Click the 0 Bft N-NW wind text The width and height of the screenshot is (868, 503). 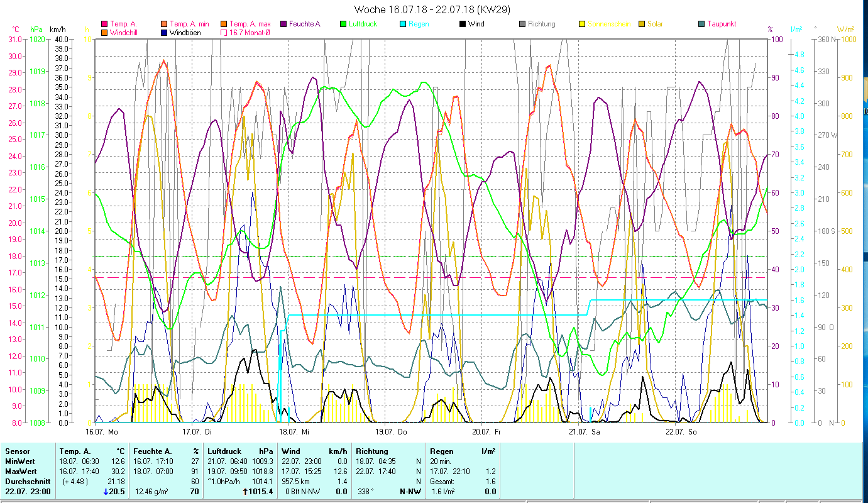(x=304, y=492)
